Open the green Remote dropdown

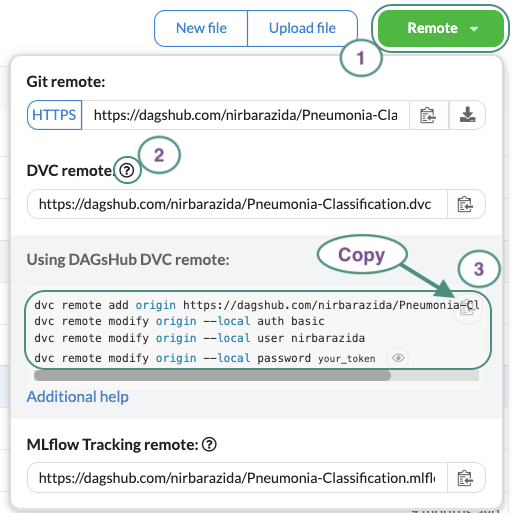pos(441,28)
